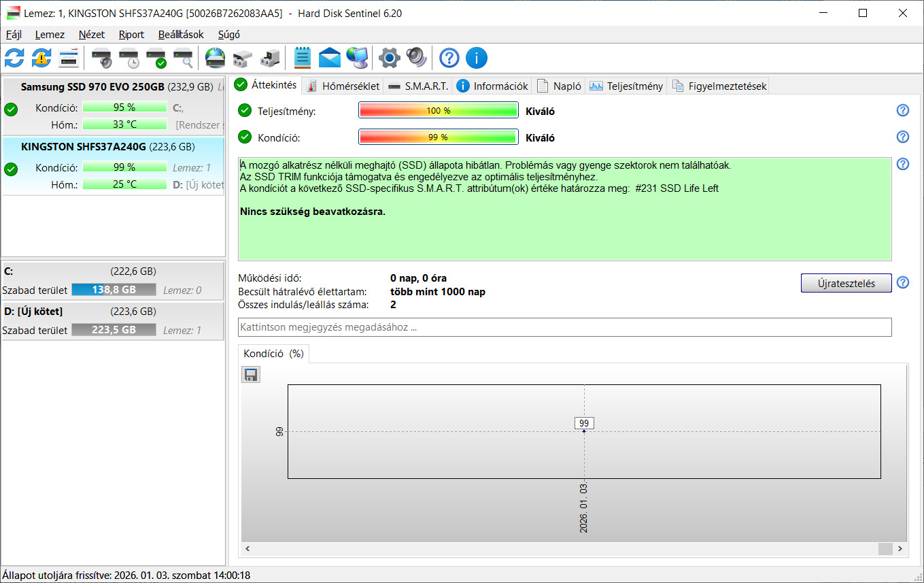
Task: Open help next to Kondíció bar
Action: (x=903, y=137)
